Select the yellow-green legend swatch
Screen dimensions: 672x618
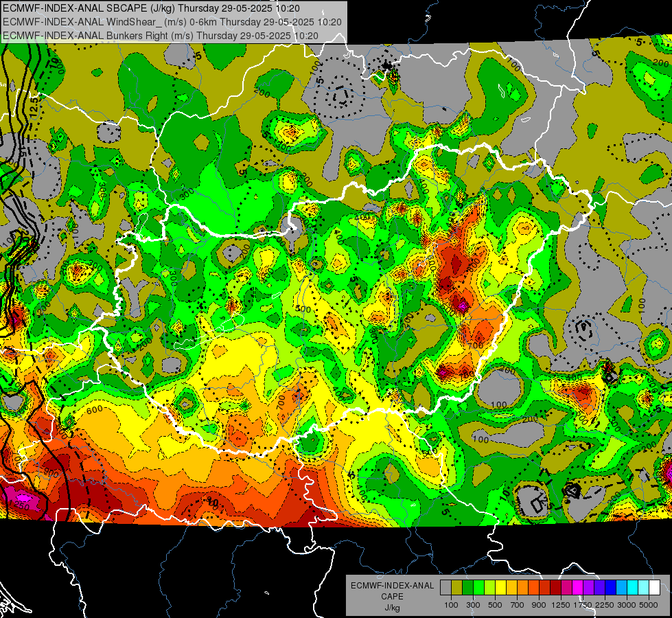489,587
